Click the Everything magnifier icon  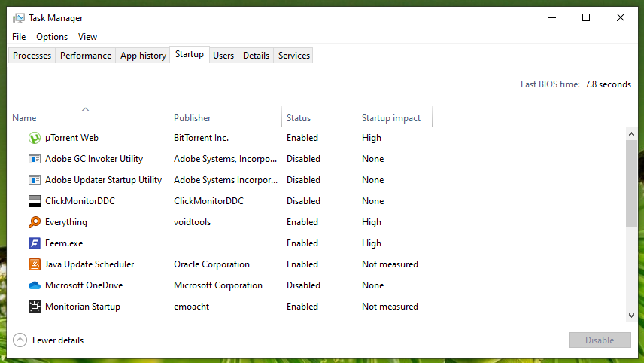[x=35, y=222]
